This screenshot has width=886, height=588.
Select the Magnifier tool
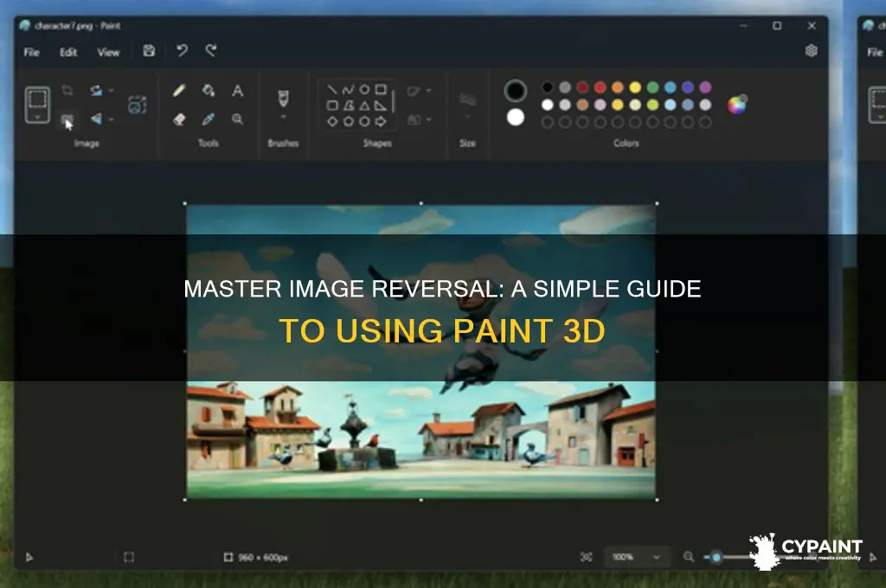pos(237,119)
